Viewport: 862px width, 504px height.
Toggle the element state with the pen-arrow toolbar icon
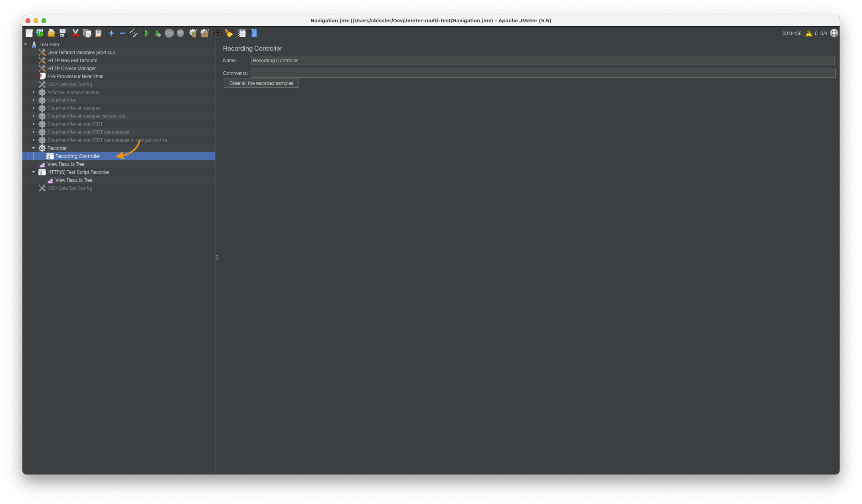point(134,33)
